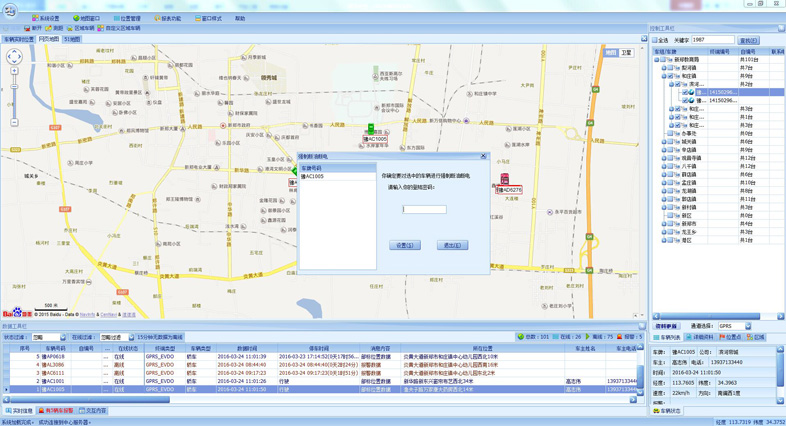The image size is (786, 426).
Task: Switch to the 51地图 map tab
Action: click(72, 40)
